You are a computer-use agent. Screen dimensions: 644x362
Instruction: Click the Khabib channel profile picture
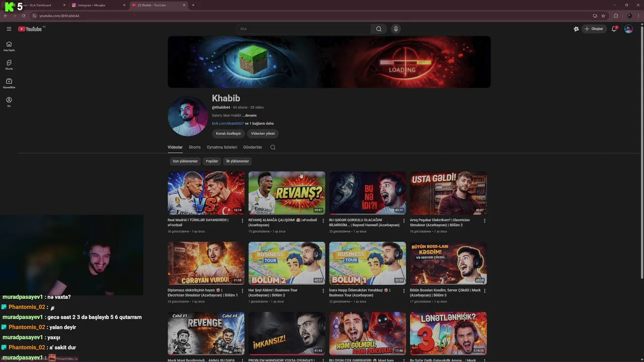(188, 116)
